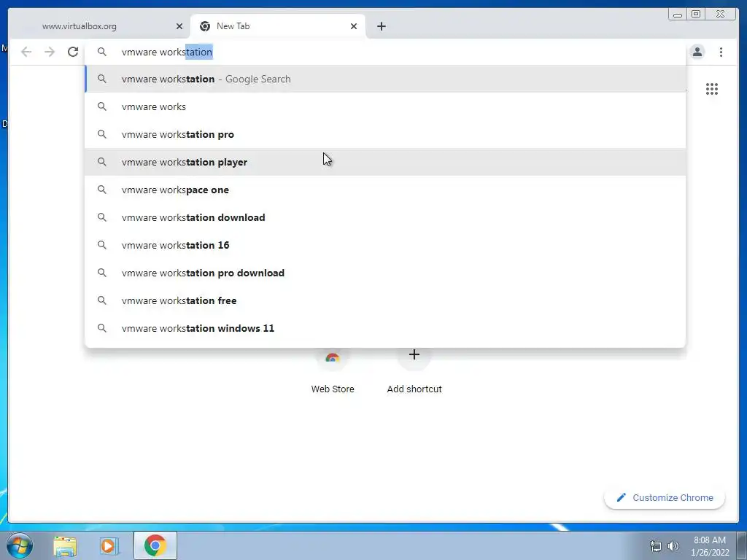Minimize the Chrome window
747x560 pixels.
pyautogui.click(x=678, y=14)
